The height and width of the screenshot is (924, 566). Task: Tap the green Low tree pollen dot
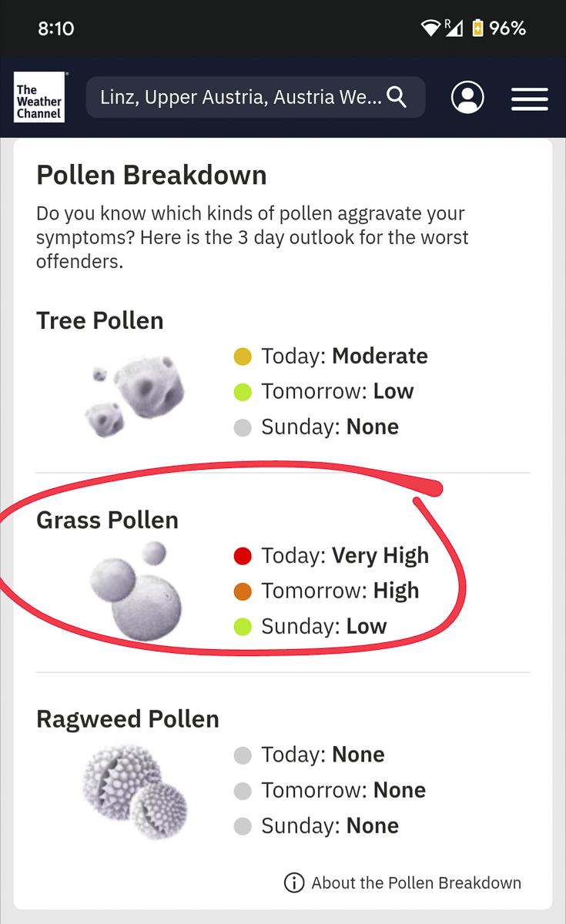tap(243, 391)
